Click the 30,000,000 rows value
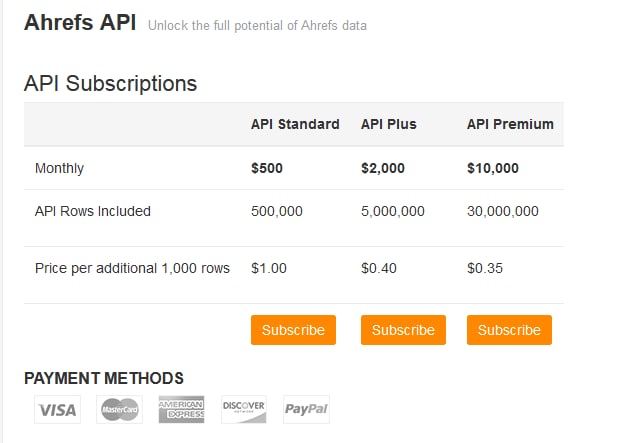The image size is (623, 443). click(x=503, y=211)
